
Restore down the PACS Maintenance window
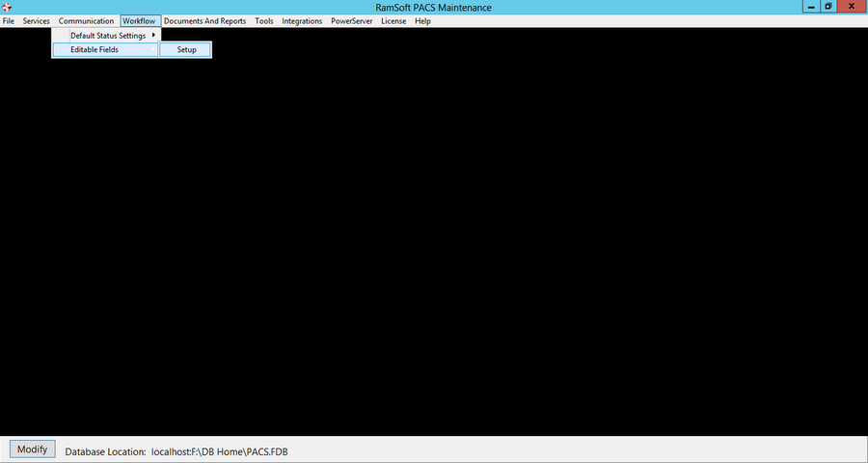pyautogui.click(x=827, y=7)
